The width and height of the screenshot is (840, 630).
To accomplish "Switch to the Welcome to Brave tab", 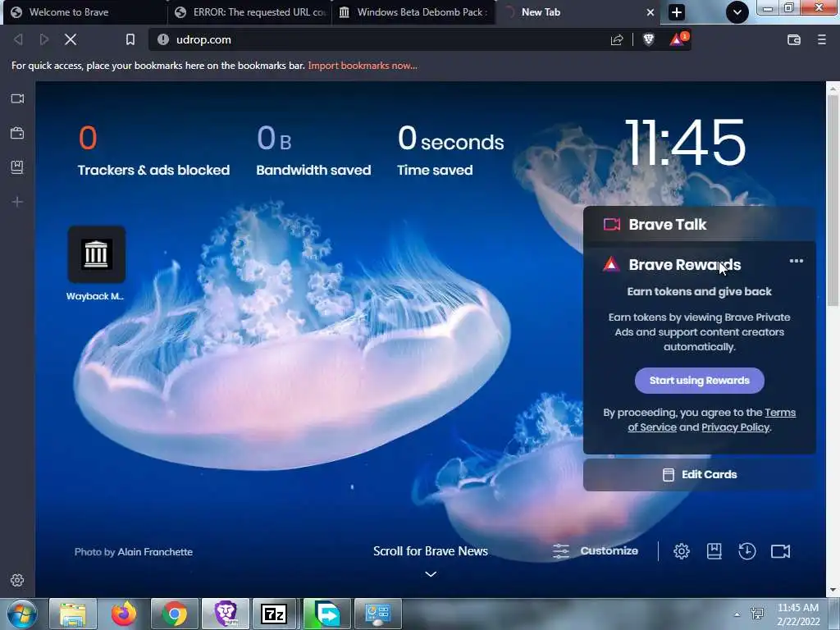I will click(84, 12).
